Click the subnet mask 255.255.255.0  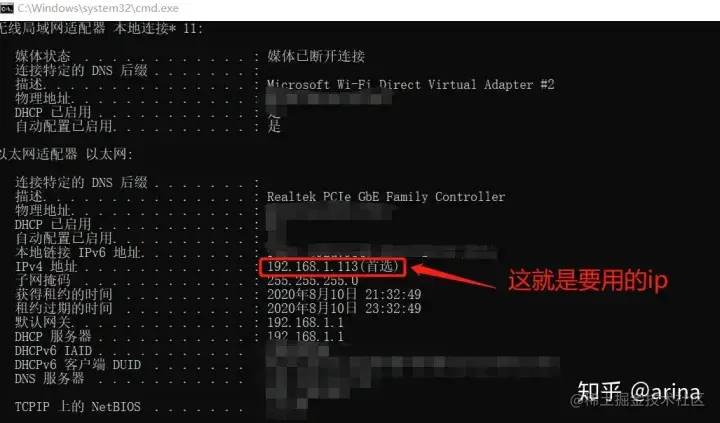pyautogui.click(x=312, y=280)
